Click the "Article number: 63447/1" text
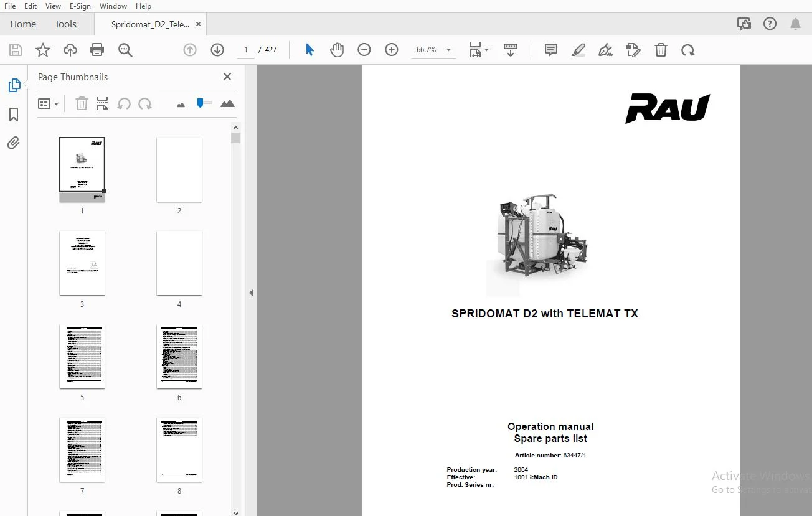The height and width of the screenshot is (516, 812). click(x=550, y=456)
